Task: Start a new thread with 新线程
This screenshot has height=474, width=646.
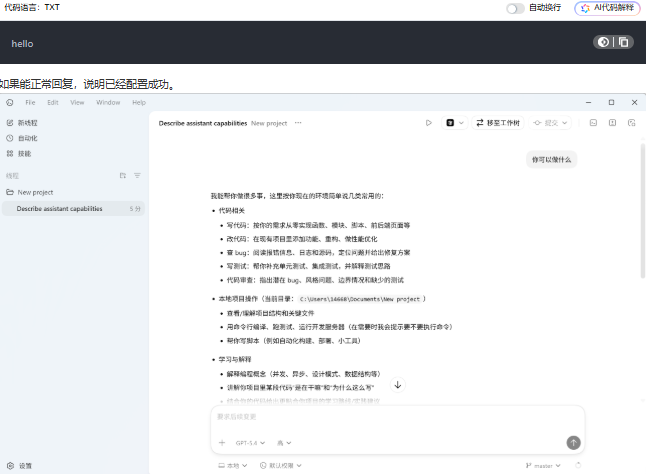Action: 22,123
